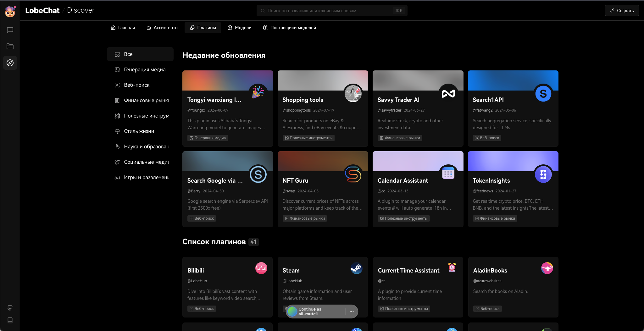The height and width of the screenshot is (331, 644).
Task: Open the Shopping tools plugin title
Action: click(x=303, y=100)
